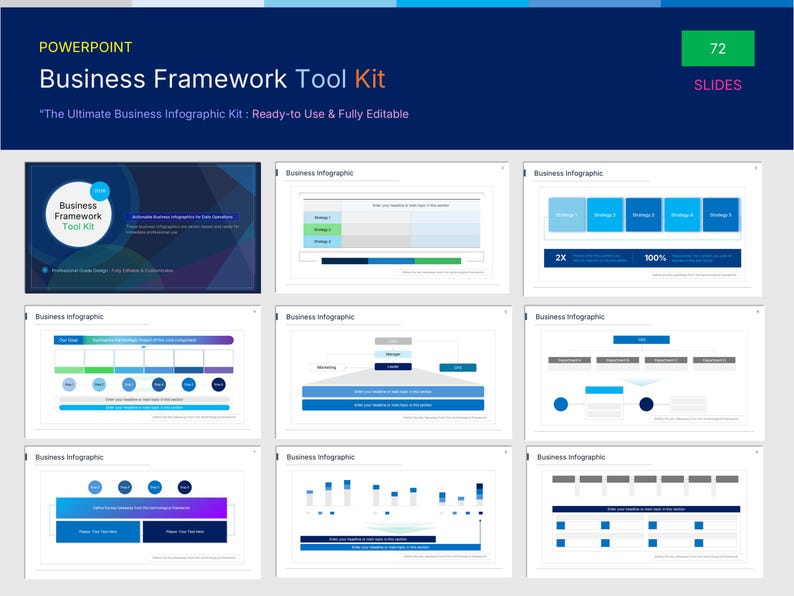Click the bright blue circle in CEO slide
The width and height of the screenshot is (794, 596).
coord(561,404)
